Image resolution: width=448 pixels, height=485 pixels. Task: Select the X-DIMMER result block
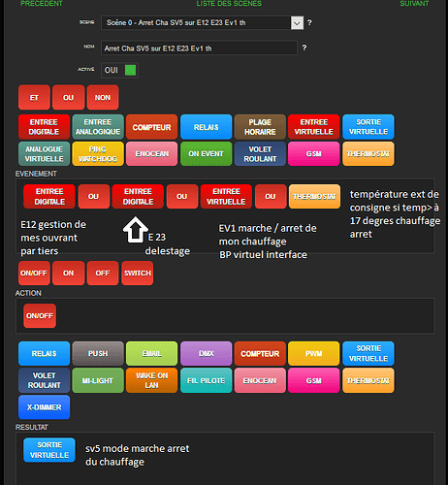(x=44, y=407)
